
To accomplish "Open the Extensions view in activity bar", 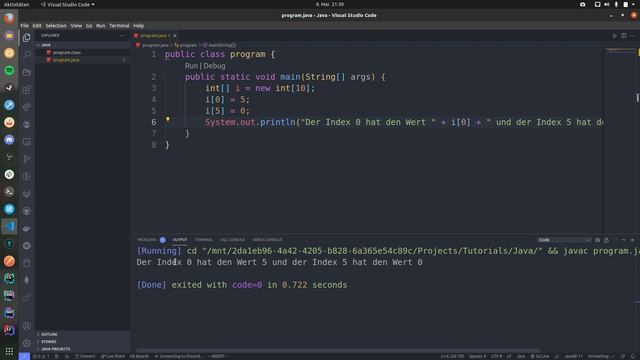I will click(x=27, y=90).
